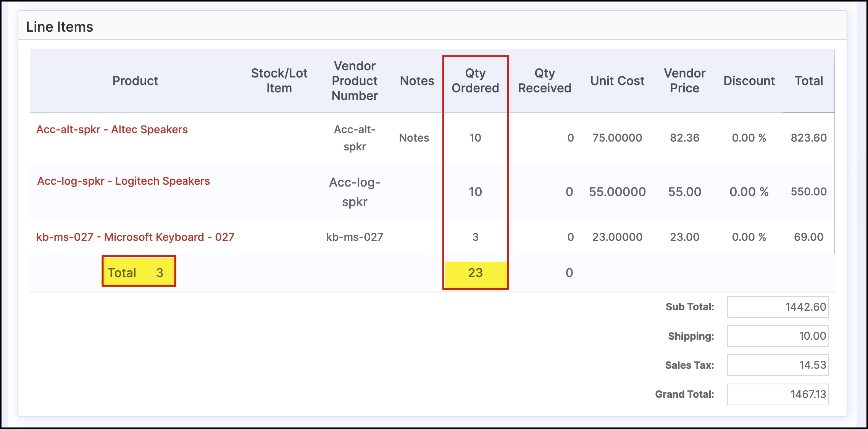Click vendor product number kb-ms-027
Viewport: 868px width, 429px height.
(x=355, y=237)
